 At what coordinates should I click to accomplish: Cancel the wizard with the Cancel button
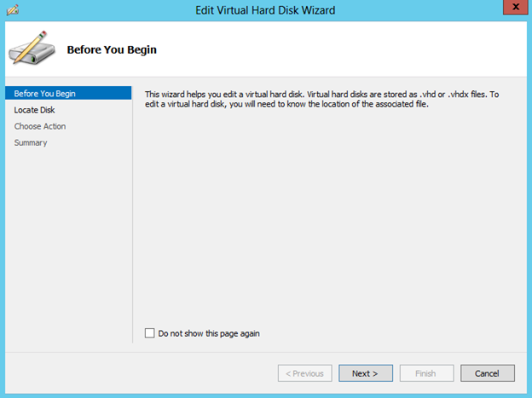487,373
